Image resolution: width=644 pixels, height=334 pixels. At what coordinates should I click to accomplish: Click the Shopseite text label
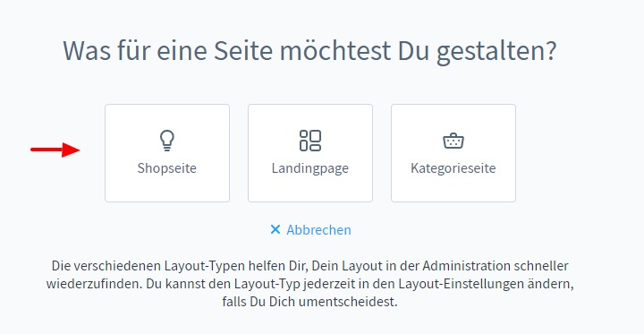(166, 167)
